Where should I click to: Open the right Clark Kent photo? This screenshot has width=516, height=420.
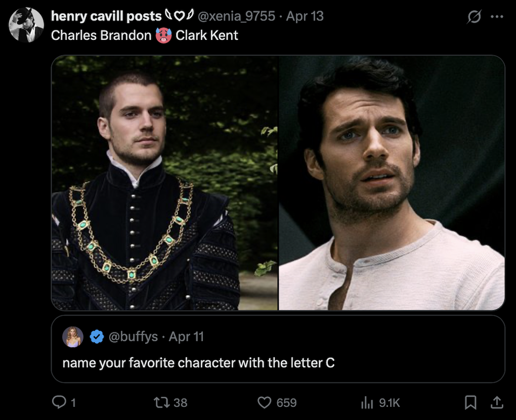392,182
